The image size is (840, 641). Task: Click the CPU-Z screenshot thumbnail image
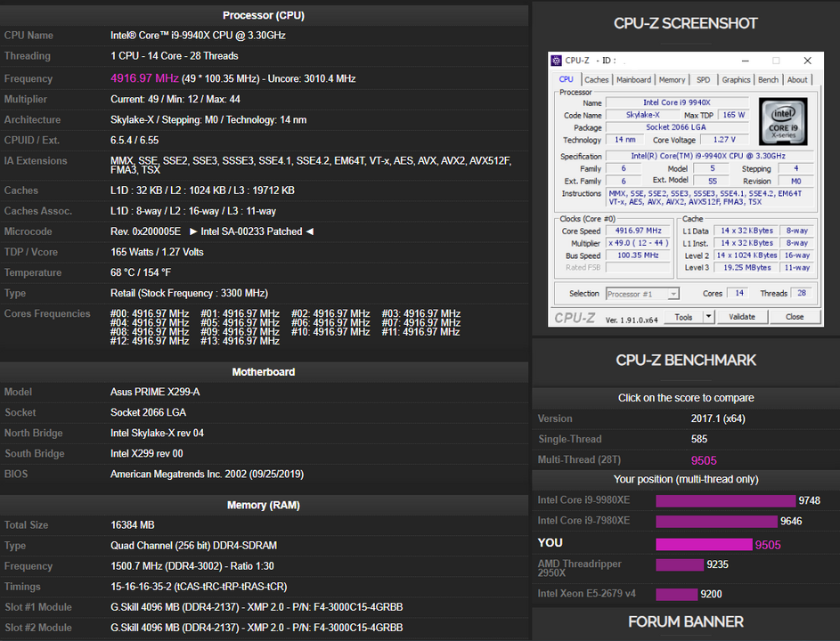(685, 189)
